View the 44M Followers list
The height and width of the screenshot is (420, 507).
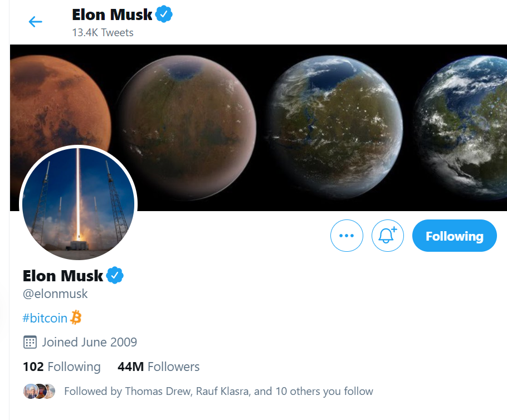158,367
